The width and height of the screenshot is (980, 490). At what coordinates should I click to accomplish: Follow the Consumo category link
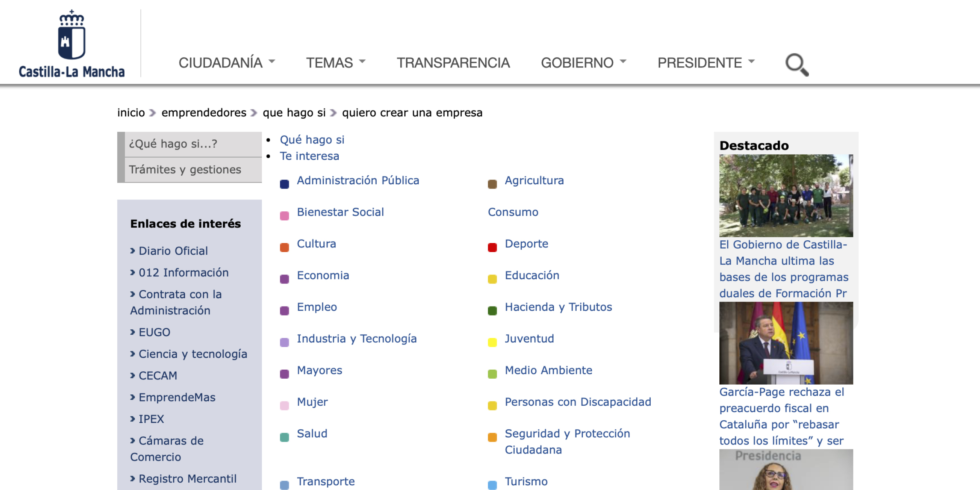513,212
